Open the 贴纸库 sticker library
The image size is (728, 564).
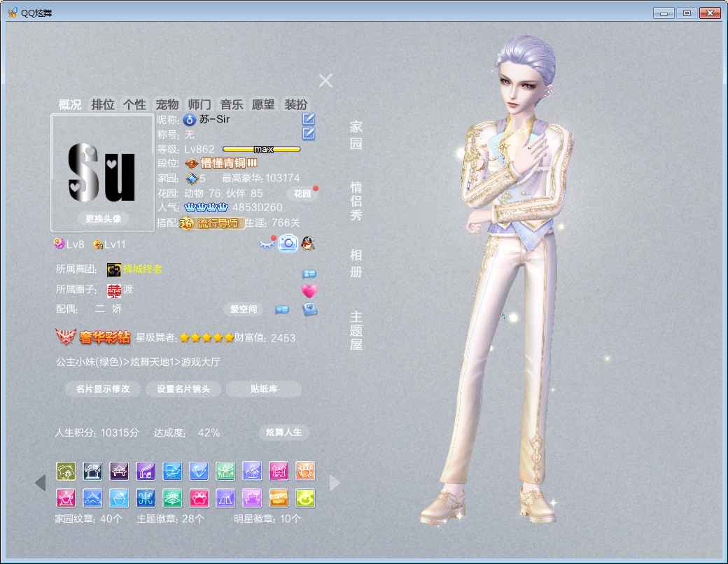click(x=264, y=389)
